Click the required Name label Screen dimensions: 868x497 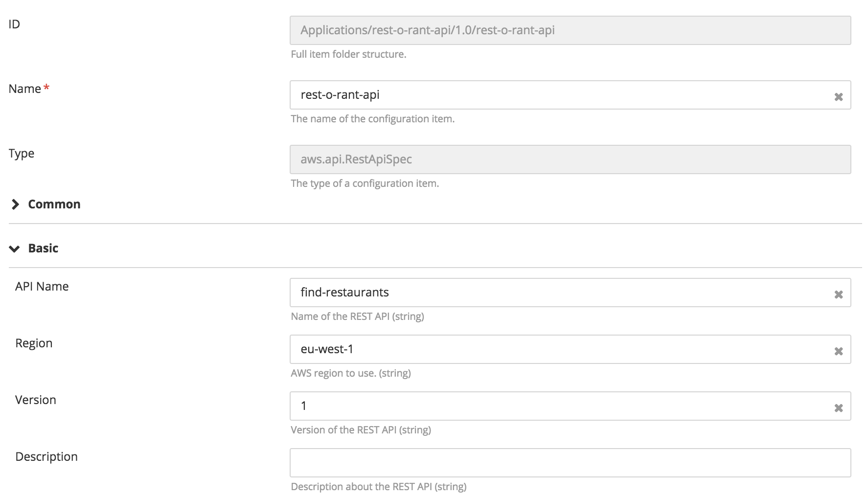(x=25, y=89)
